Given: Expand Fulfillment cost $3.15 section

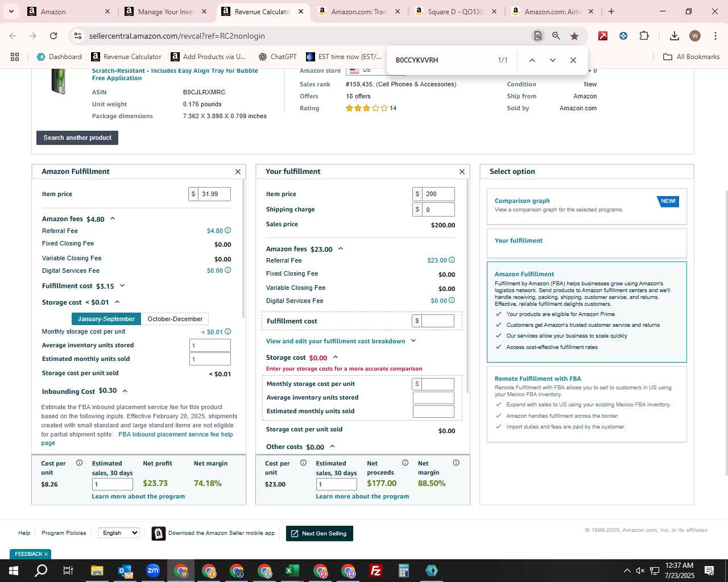Looking at the screenshot, I should point(122,286).
